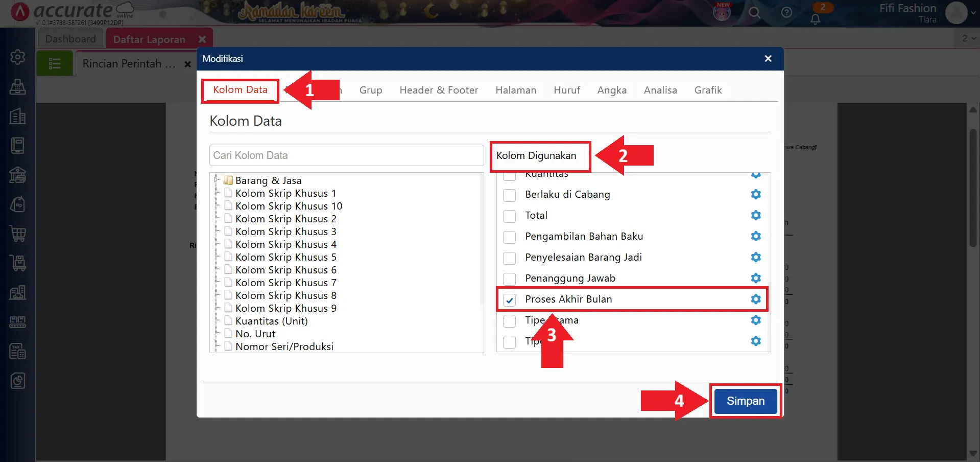Switch to the Header & Footer tab

[438, 90]
